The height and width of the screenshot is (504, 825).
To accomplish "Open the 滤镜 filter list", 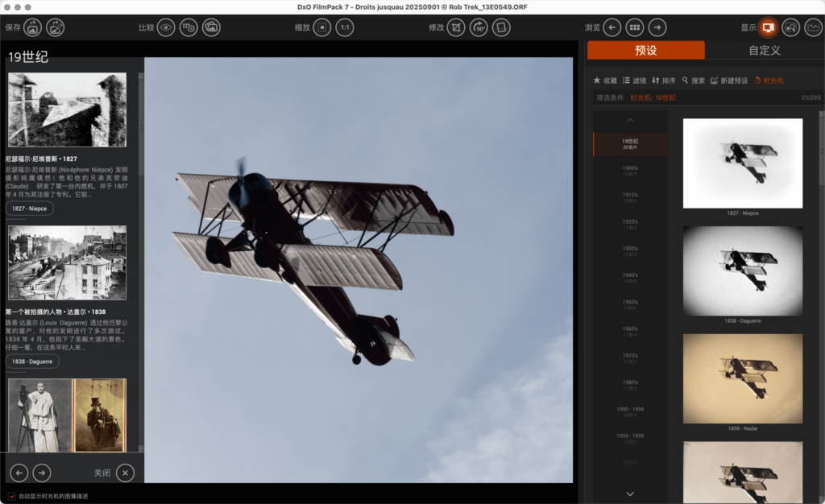I will (x=634, y=81).
